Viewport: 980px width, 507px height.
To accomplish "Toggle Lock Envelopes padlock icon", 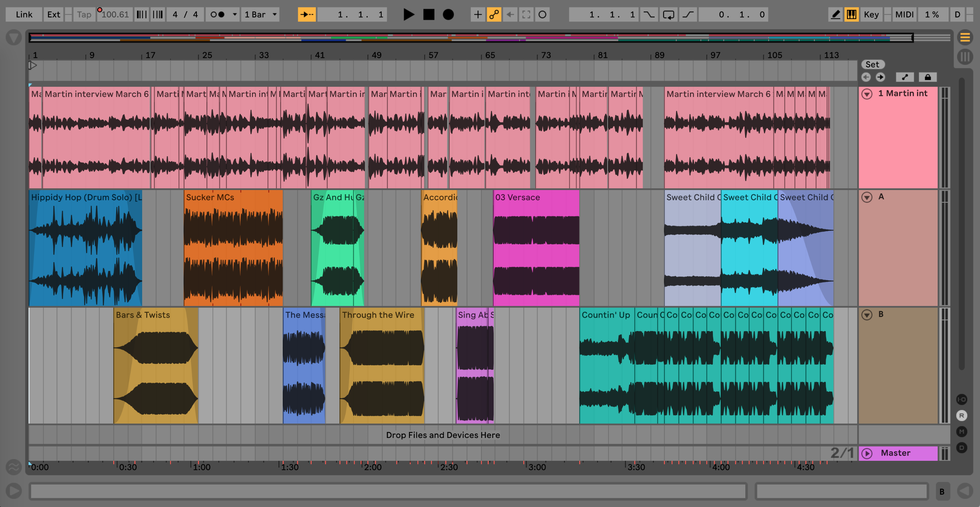I will click(928, 77).
